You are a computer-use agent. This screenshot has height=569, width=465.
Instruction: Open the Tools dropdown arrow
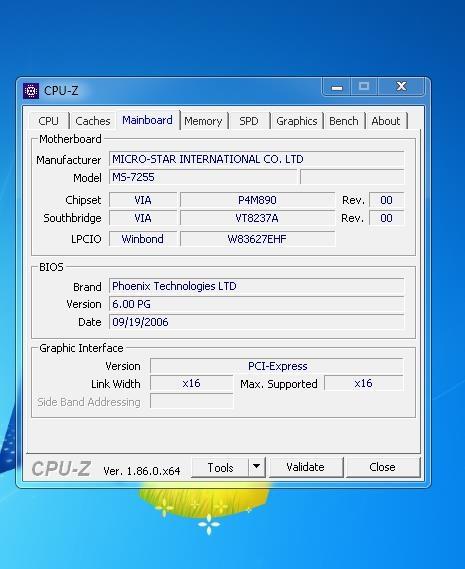(257, 467)
